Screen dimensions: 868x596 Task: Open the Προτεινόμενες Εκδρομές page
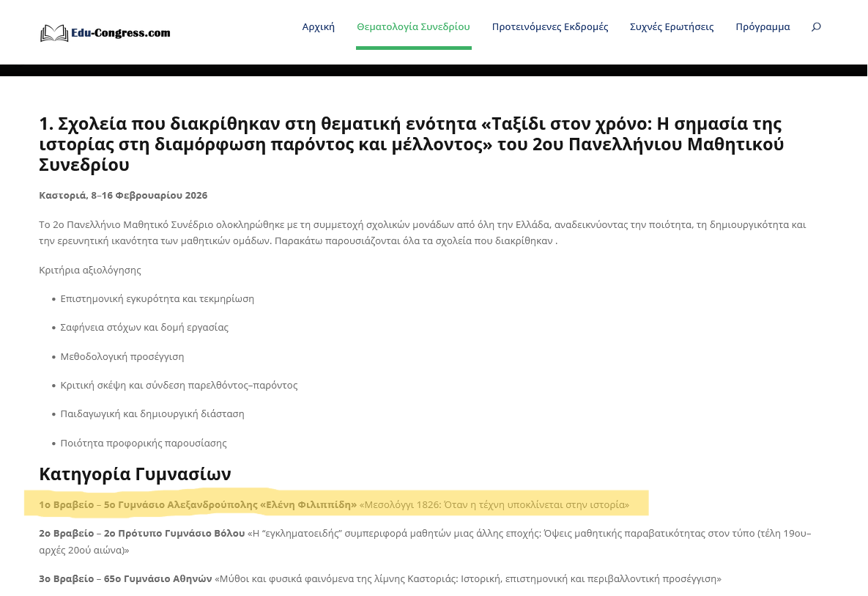[x=549, y=27]
